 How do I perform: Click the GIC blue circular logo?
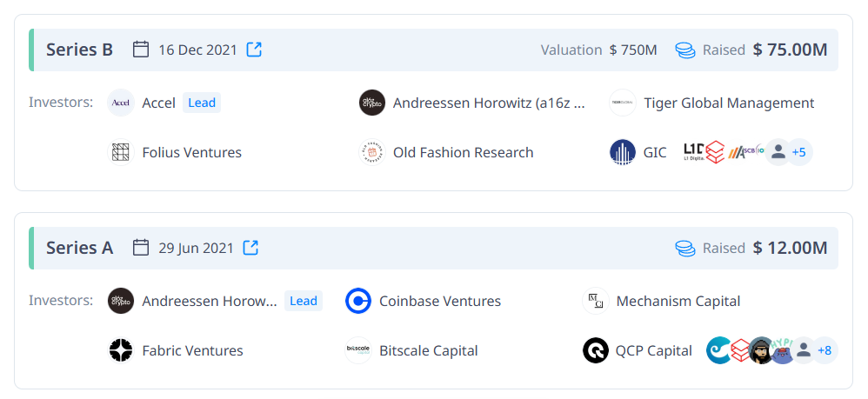pyautogui.click(x=623, y=152)
